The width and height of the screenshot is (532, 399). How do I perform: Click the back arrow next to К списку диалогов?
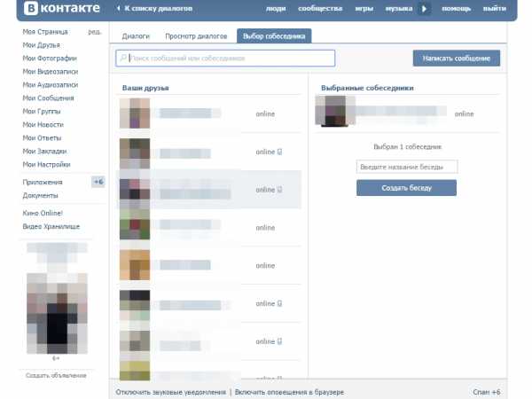point(118,8)
